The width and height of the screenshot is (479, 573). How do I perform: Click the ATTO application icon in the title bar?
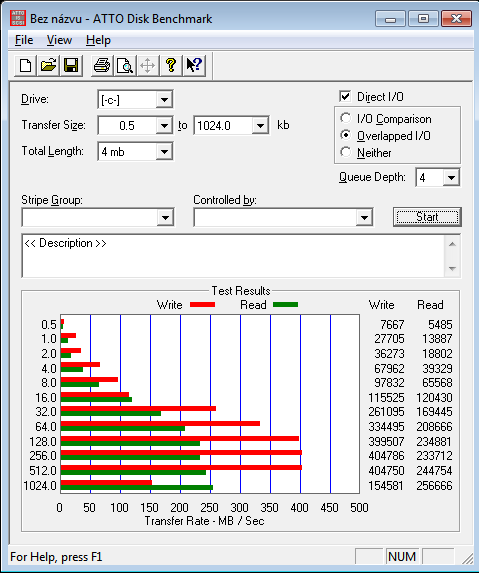(18, 18)
